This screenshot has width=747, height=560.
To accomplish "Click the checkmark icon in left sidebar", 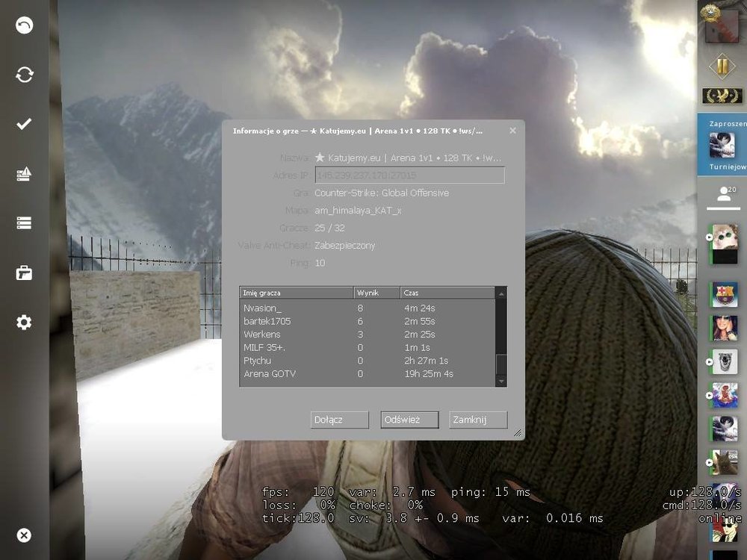I will point(24,124).
